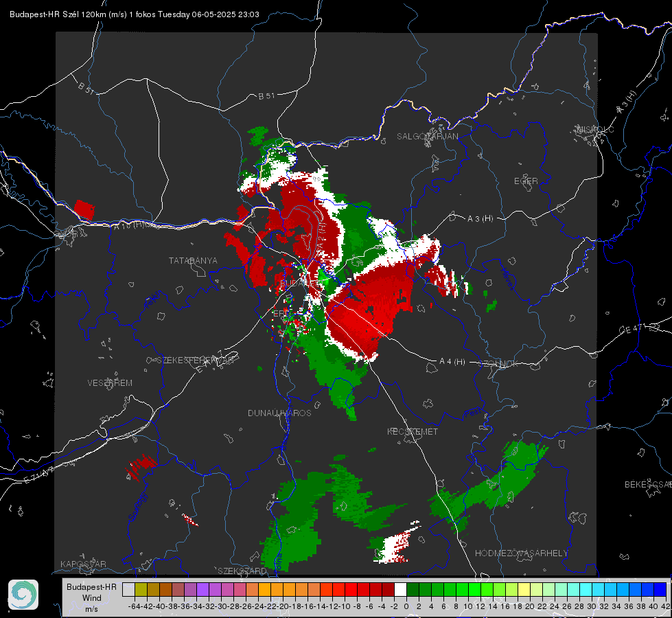Image resolution: width=672 pixels, height=618 pixels.
Task: Click the '42' legend value label
Action: 665,606
